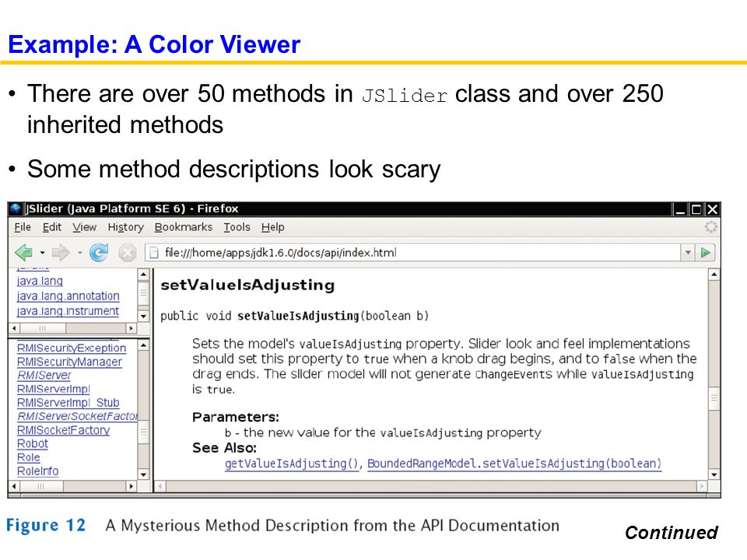The image size is (747, 560).
Task: Open the Forward history dropdown arrow
Action: [x=79, y=253]
